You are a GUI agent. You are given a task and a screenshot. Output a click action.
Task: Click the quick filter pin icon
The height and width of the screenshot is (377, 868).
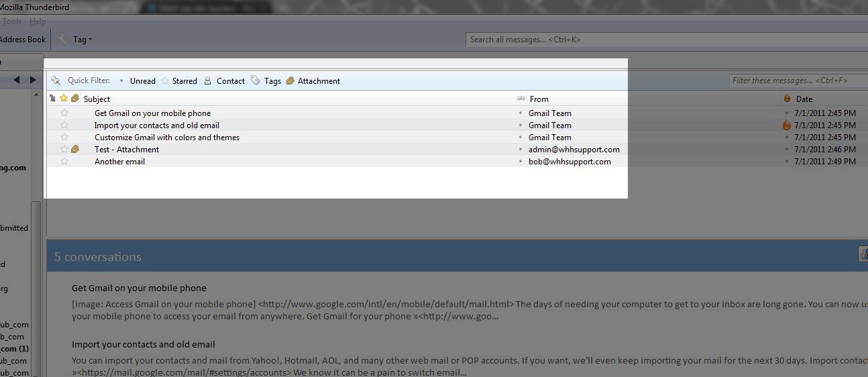(x=56, y=80)
